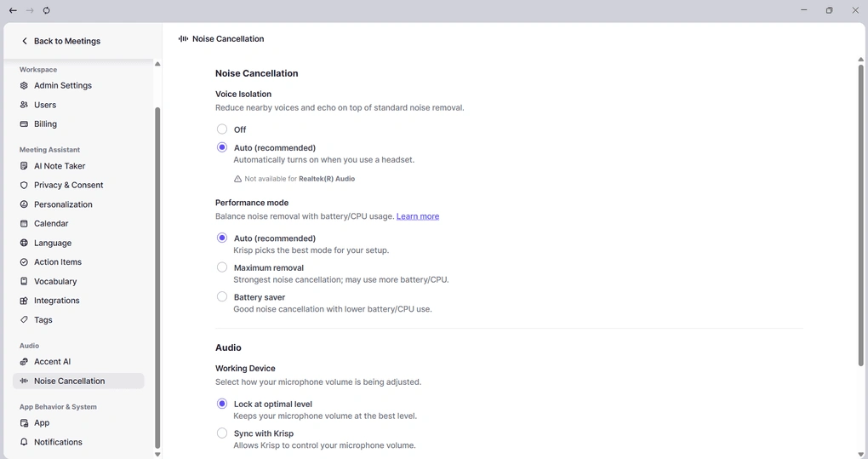Open AI Note Taker settings
Image resolution: width=868 pixels, height=459 pixels.
[78, 165]
